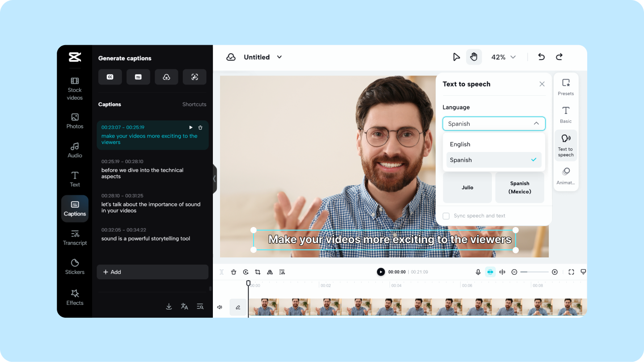Toggle the hand pan tool

pos(474,57)
